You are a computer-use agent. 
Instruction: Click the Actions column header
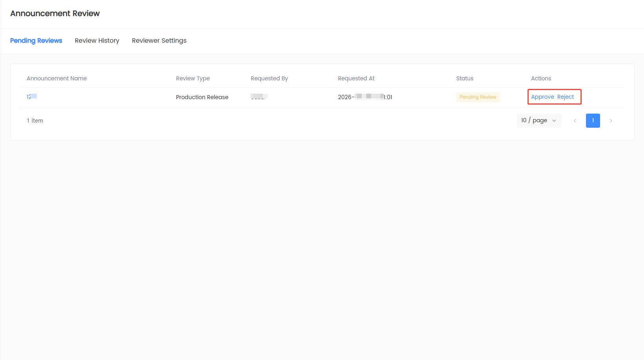(x=541, y=78)
